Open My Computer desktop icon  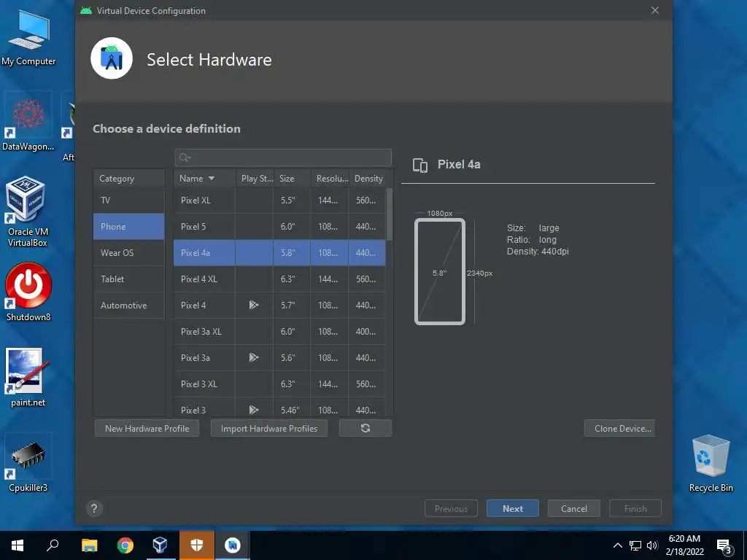coord(28,38)
